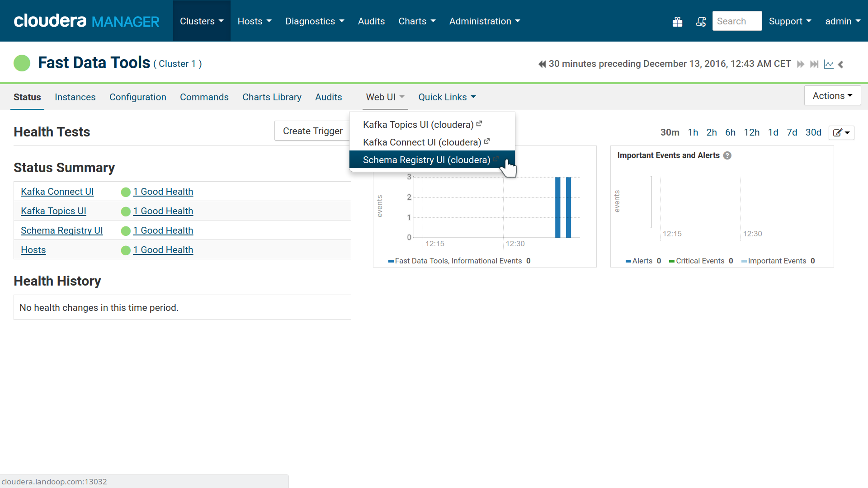Open the Kafka Topics UI status link
Screen dimensions: 868x488
(53, 211)
